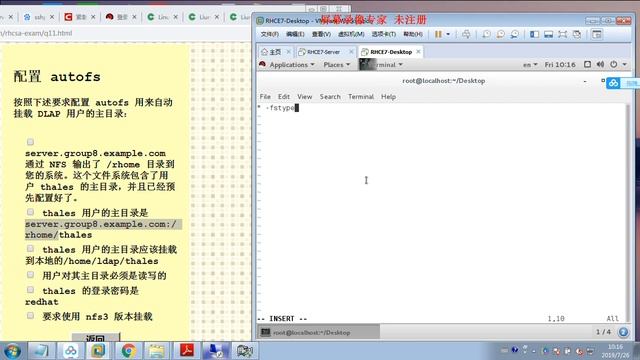Screen dimensions: 640x360
Task: Click the Fri 10:16 clock in GNOME bar
Action: coord(560,65)
